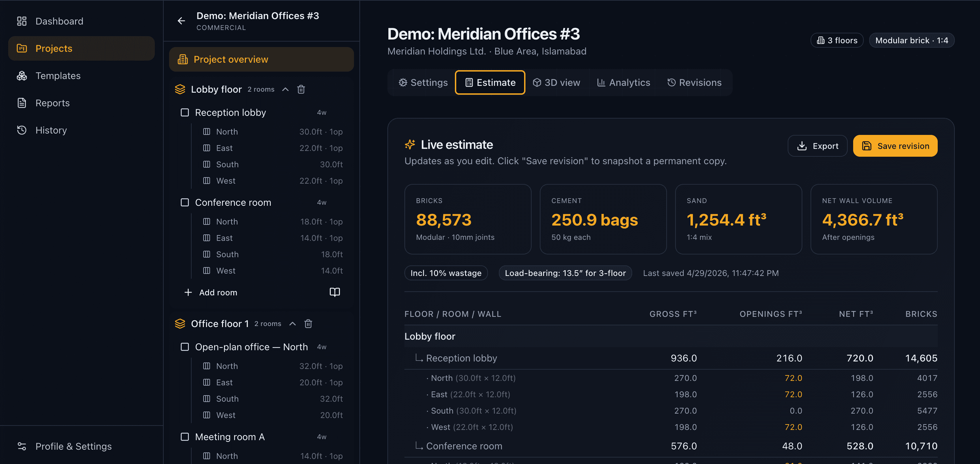The width and height of the screenshot is (980, 464).
Task: Click the Conference room row in estimate table
Action: point(671,446)
